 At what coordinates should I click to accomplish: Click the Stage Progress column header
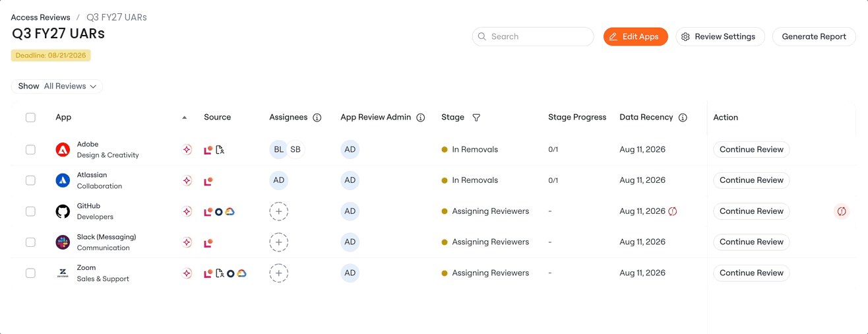coord(577,117)
